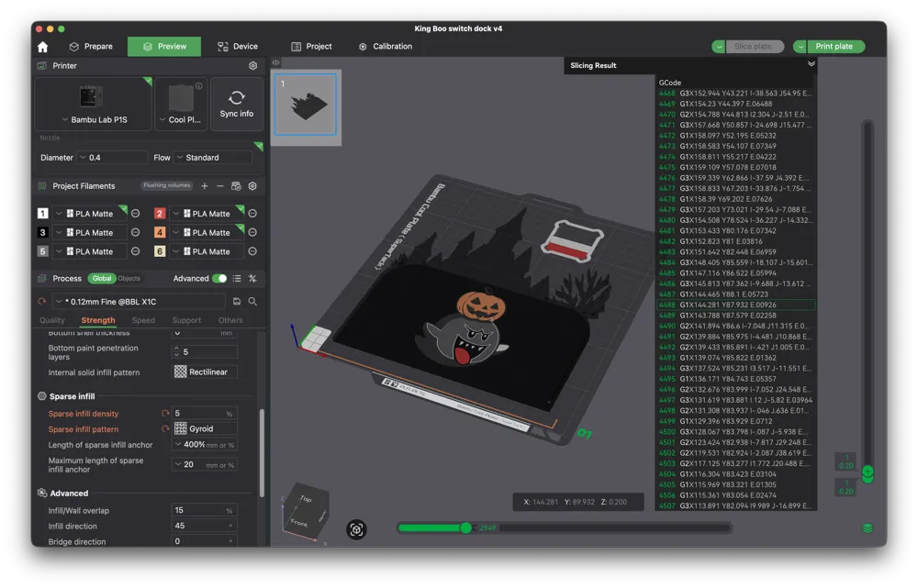Open the Cool Plate type dropdown
The width and height of the screenshot is (918, 588).
(x=180, y=119)
